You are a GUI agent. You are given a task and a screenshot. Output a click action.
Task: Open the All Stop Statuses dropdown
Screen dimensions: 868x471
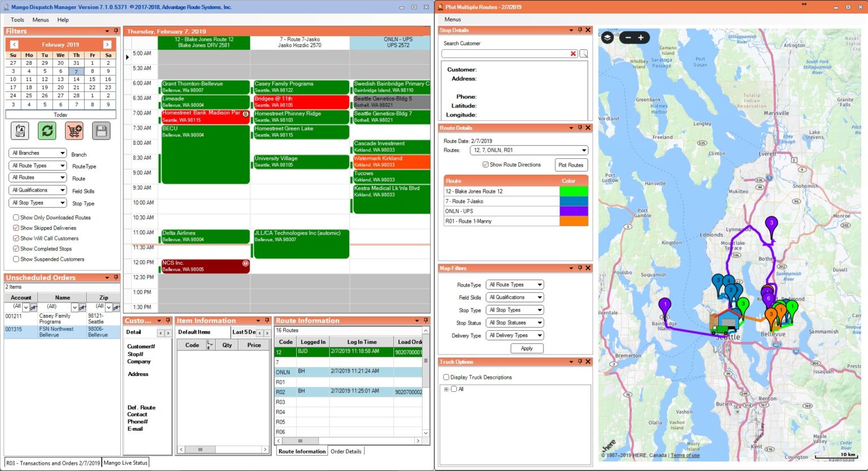click(515, 323)
